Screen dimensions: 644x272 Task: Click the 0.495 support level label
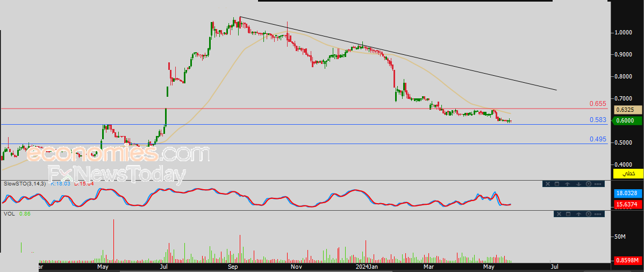(598, 139)
